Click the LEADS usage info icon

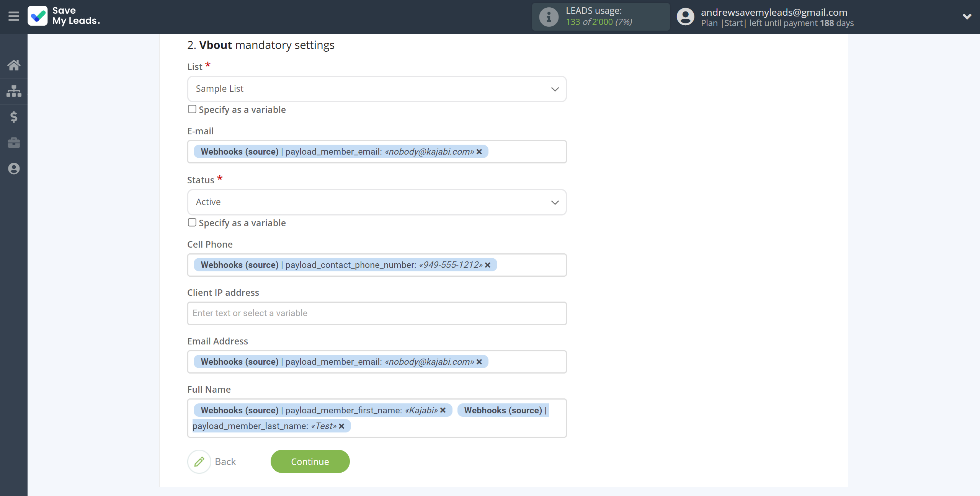pos(549,17)
